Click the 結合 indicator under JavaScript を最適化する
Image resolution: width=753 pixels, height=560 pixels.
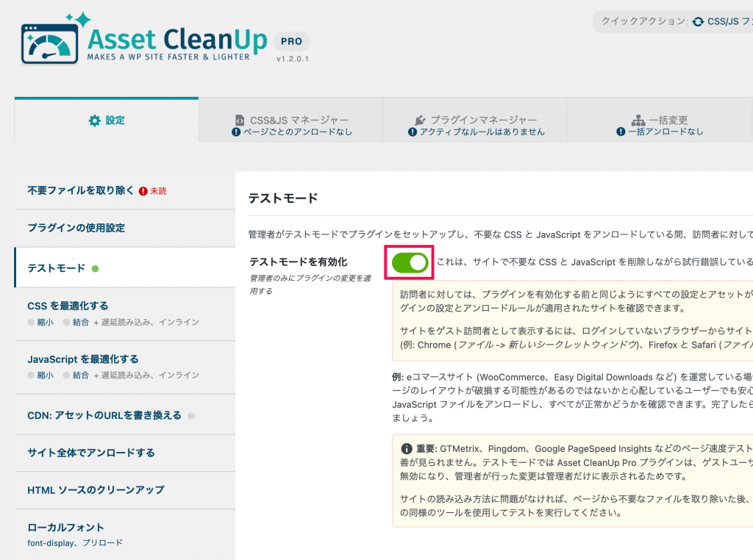[x=76, y=376]
